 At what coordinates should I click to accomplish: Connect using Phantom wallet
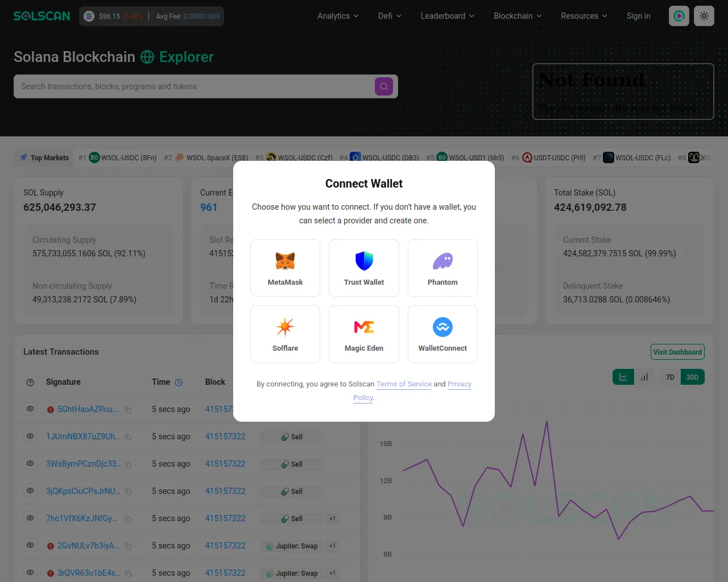pyautogui.click(x=442, y=268)
